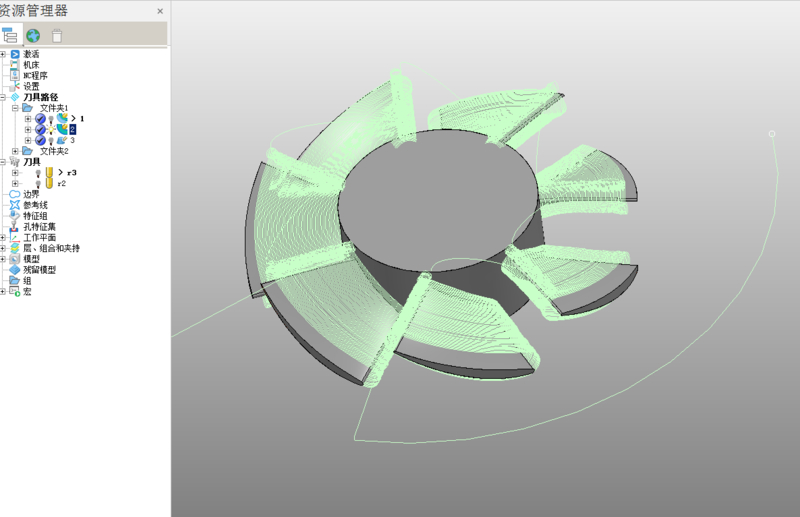Click the 设置 setup icon
This screenshot has height=517, width=800.
pos(15,86)
